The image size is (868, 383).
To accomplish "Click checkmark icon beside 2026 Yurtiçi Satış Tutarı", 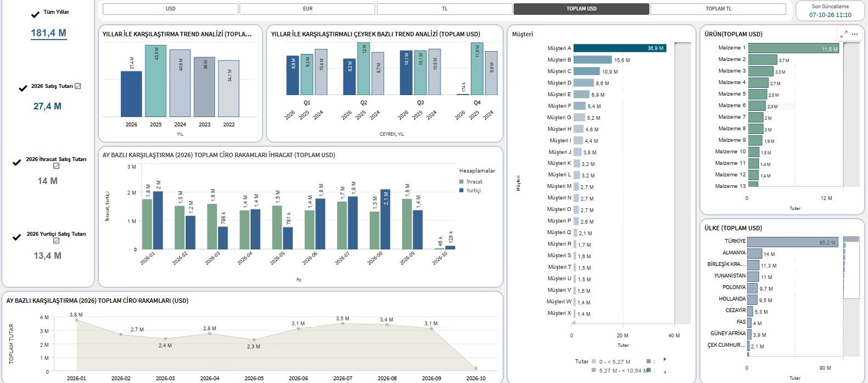I will (16, 237).
